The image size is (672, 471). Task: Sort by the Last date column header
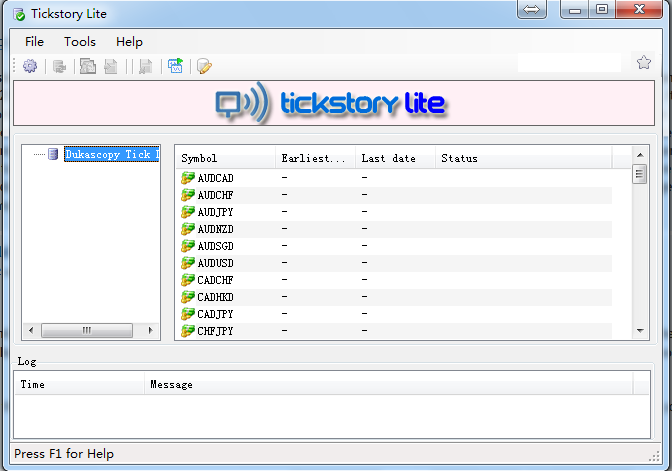[395, 159]
